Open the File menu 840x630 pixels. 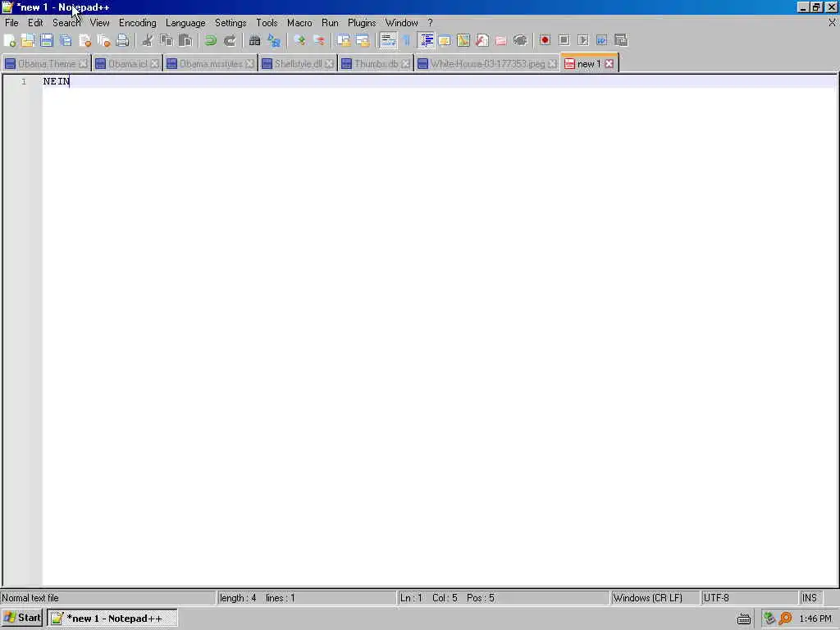coord(11,22)
